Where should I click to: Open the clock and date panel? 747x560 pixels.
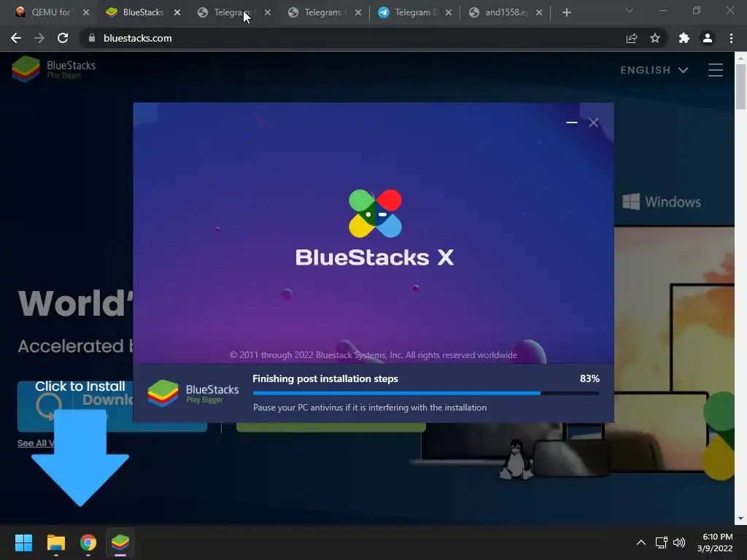click(x=715, y=542)
